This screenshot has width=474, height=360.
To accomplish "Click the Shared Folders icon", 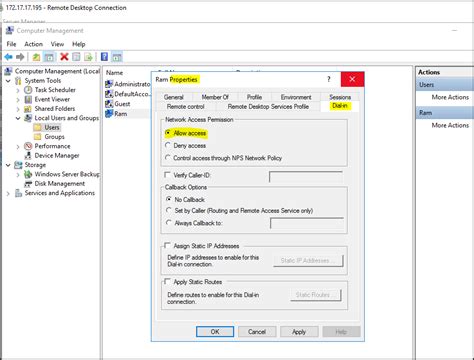I will tap(28, 109).
